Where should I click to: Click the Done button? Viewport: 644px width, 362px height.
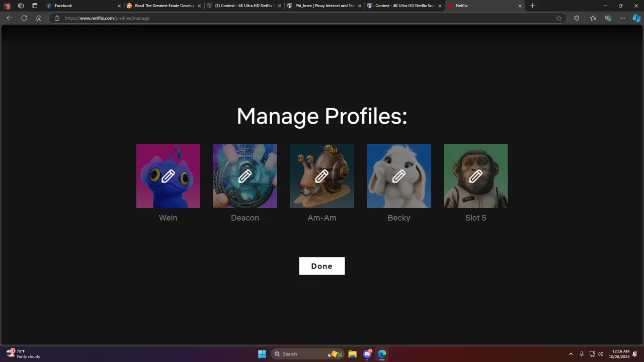pyautogui.click(x=322, y=266)
